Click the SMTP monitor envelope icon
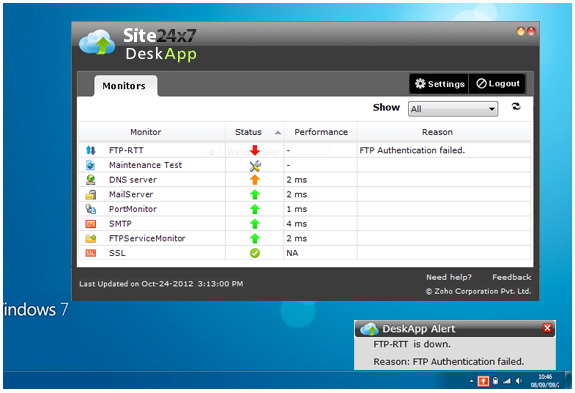Viewport: 575px width, 393px height. (91, 224)
